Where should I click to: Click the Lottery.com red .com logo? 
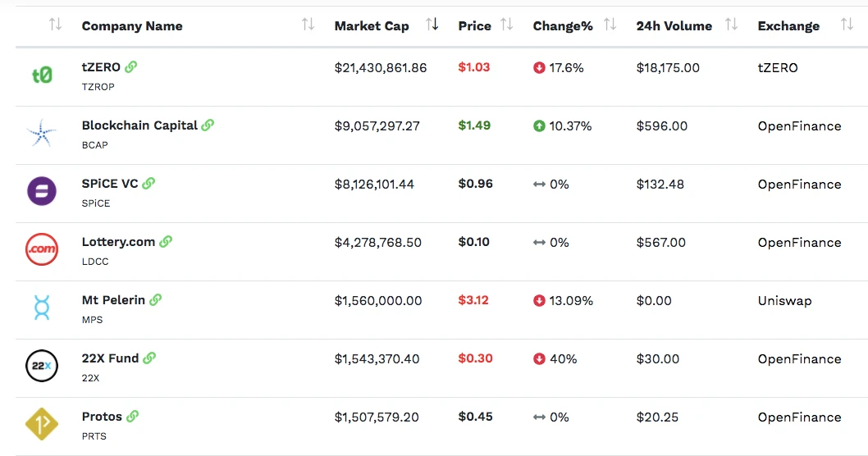42,249
